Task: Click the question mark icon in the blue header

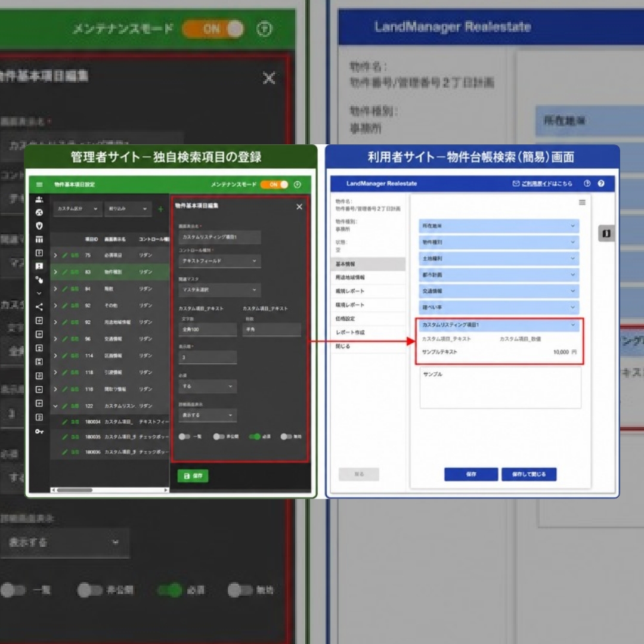Action: coord(601,183)
